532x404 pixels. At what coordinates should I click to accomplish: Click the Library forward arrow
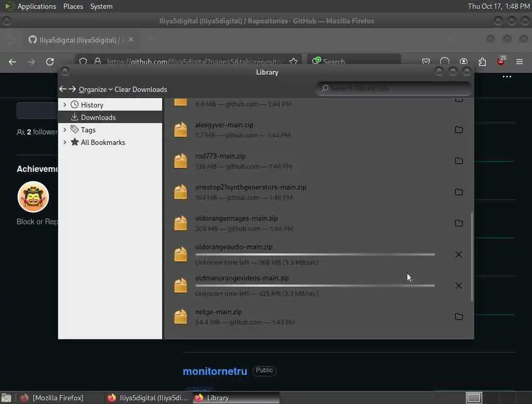coord(72,89)
